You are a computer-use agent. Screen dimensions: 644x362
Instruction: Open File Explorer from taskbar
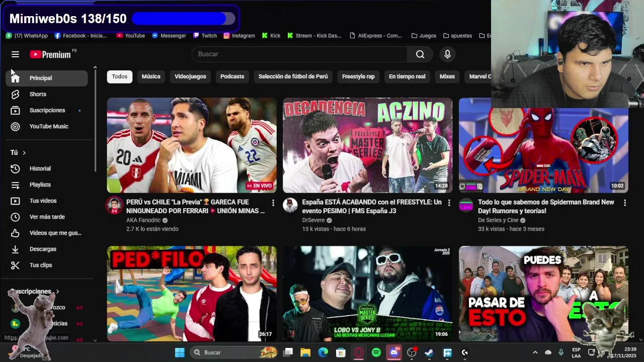coord(305,352)
